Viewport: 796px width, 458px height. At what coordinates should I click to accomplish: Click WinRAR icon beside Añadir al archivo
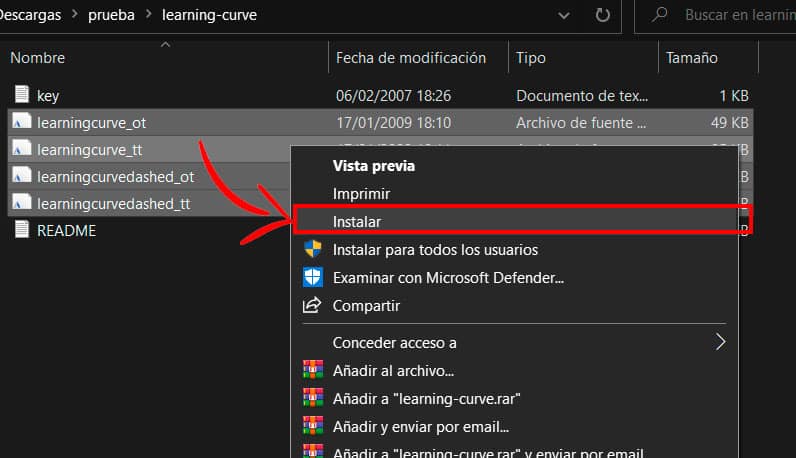pos(312,370)
